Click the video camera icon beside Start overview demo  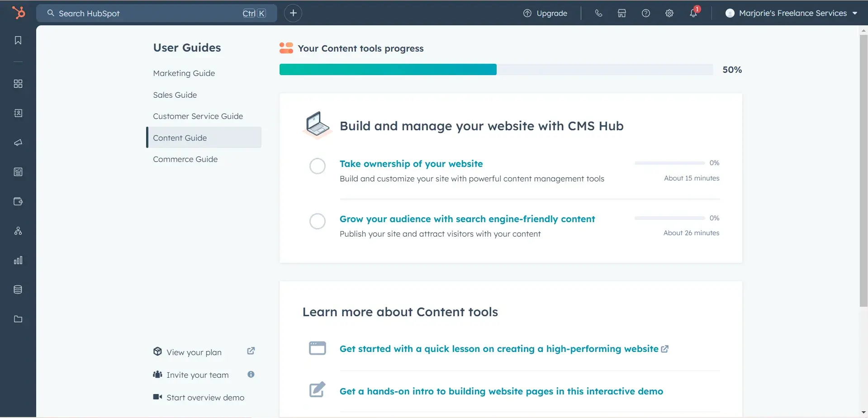157,397
